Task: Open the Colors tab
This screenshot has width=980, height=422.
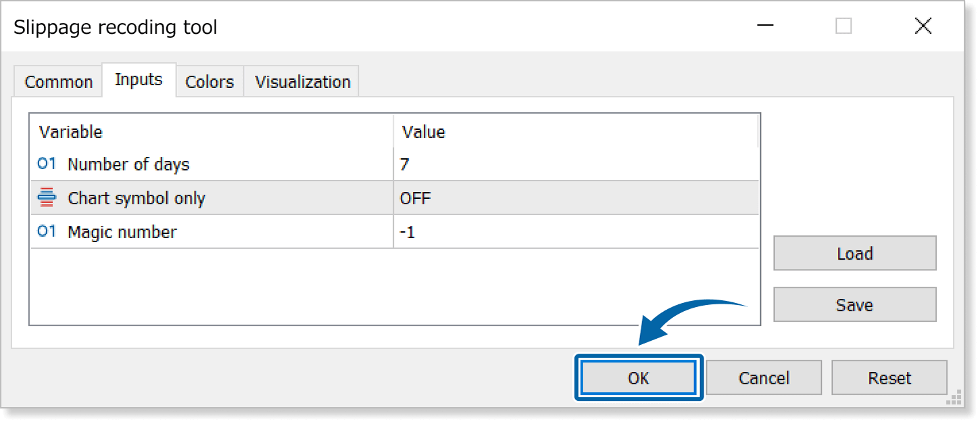Action: tap(210, 82)
